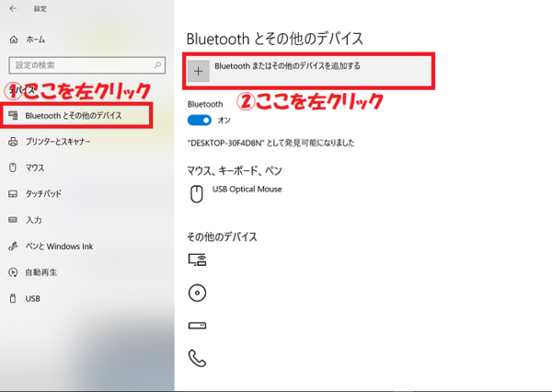Click the mouse icon in the sidebar

13,167
